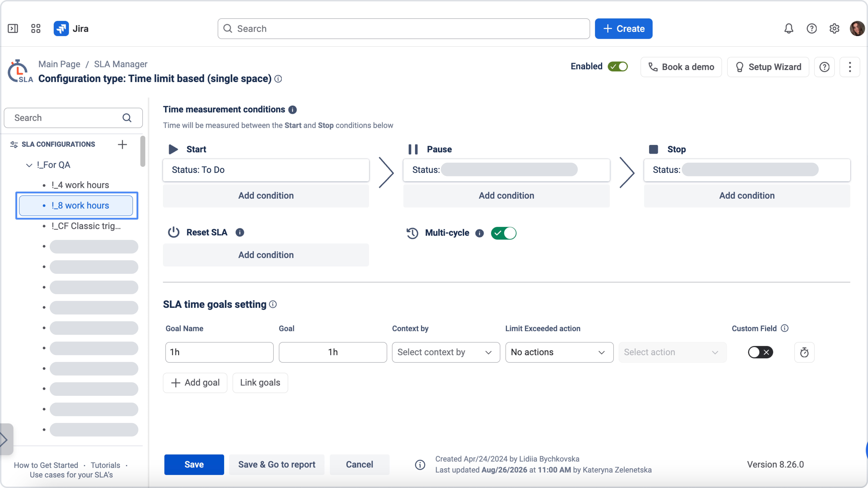The width and height of the screenshot is (868, 488).
Task: Go to Jira home logo
Action: [71, 29]
